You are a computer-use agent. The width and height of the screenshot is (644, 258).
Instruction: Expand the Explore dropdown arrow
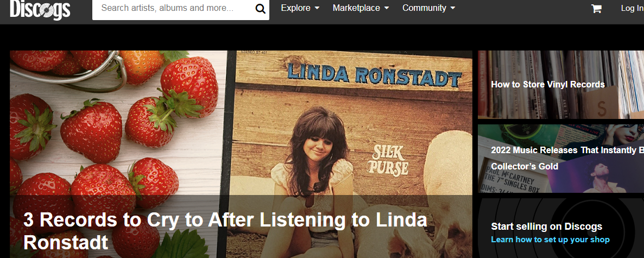[x=317, y=8]
